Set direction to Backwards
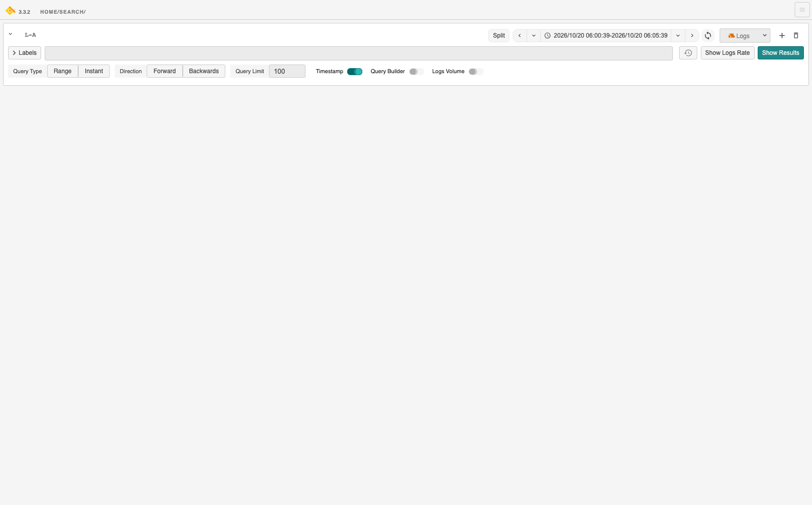Viewport: 812px width, 508px height. pos(204,71)
